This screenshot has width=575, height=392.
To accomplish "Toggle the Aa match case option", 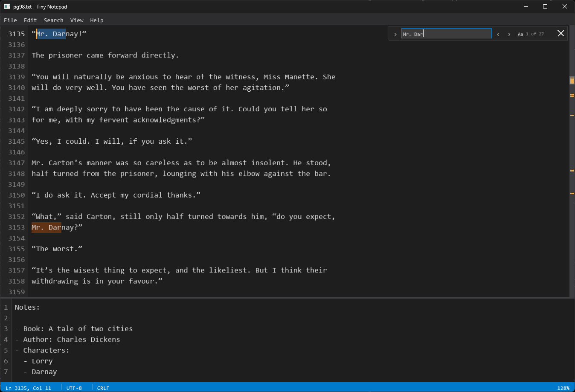I will 520,34.
